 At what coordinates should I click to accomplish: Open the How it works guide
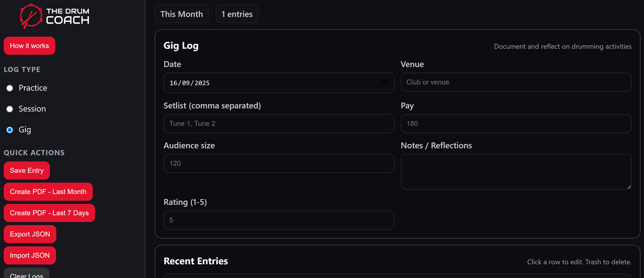coord(29,46)
